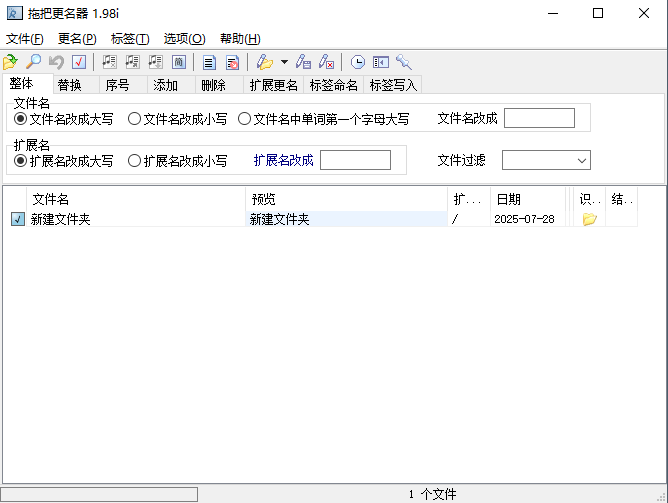Viewport: 668px width, 503px height.
Task: Click the pushpin always-on-top icon
Action: pos(403,62)
